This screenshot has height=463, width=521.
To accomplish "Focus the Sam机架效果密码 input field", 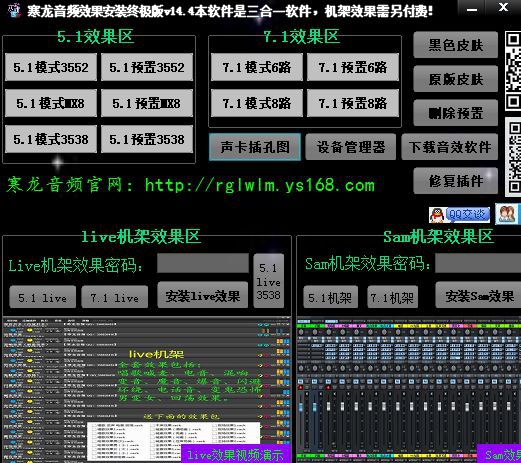I will pos(478,263).
